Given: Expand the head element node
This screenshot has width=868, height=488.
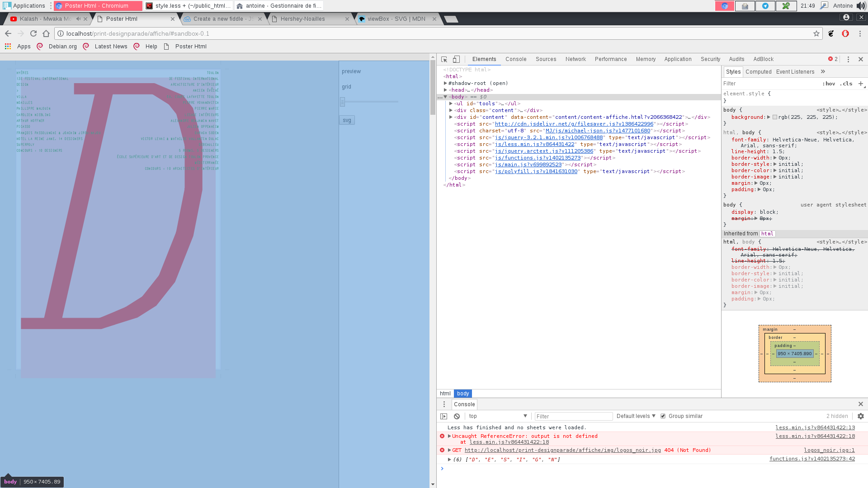Looking at the screenshot, I should coord(446,90).
